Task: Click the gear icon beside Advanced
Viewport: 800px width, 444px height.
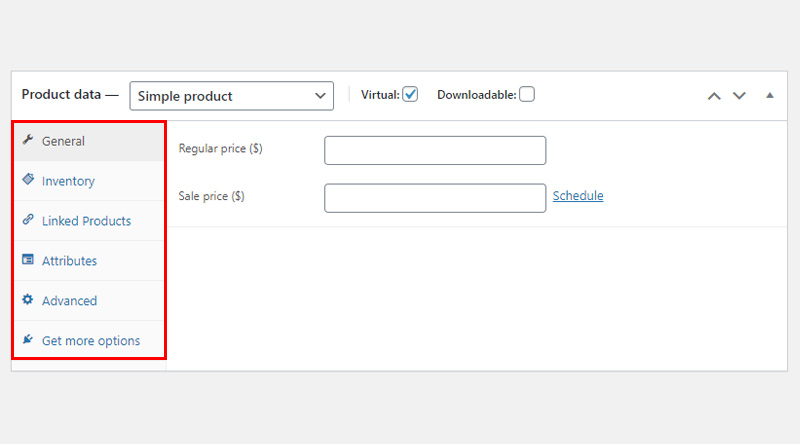Action: (x=28, y=300)
